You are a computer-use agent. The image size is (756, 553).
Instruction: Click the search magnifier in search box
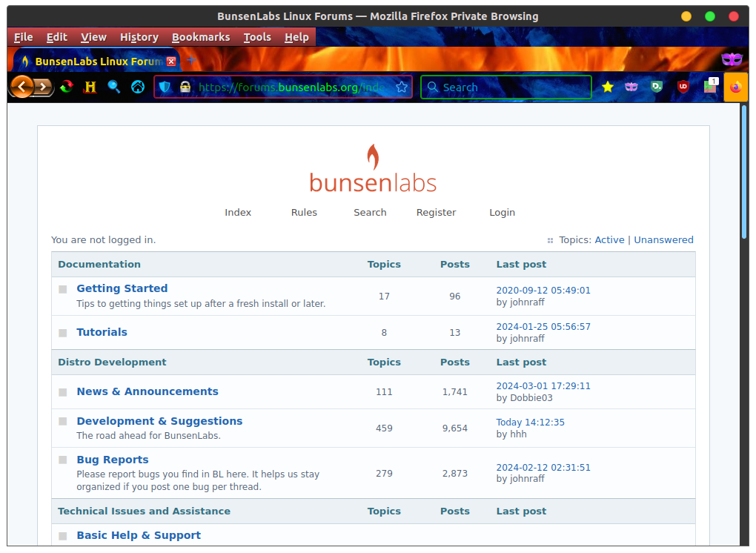click(433, 87)
